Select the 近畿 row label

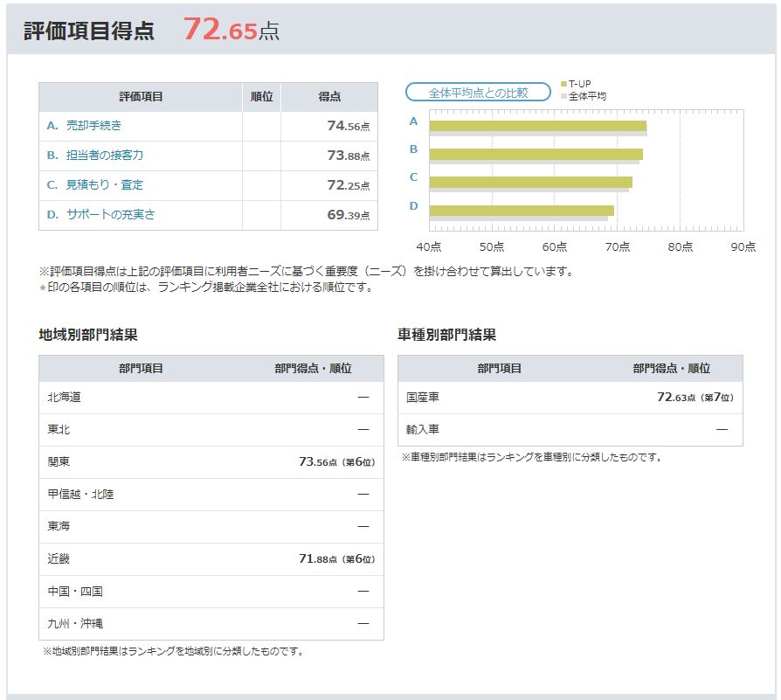point(59,559)
